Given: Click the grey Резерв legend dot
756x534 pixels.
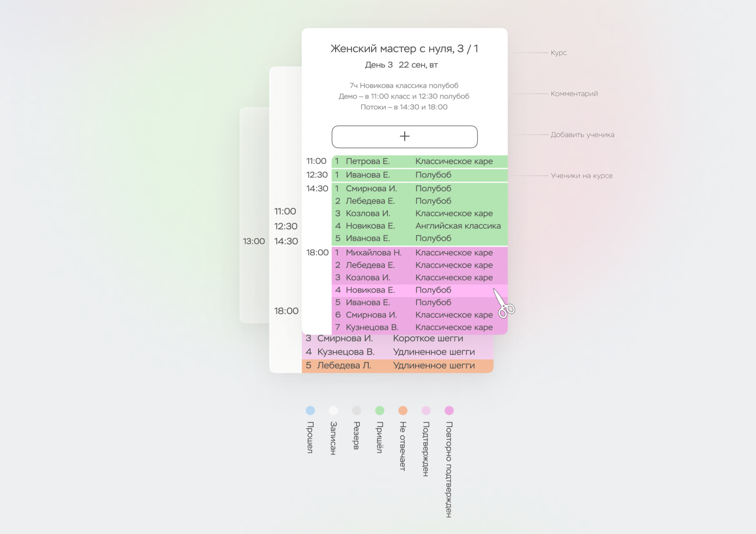Looking at the screenshot, I should (x=356, y=411).
